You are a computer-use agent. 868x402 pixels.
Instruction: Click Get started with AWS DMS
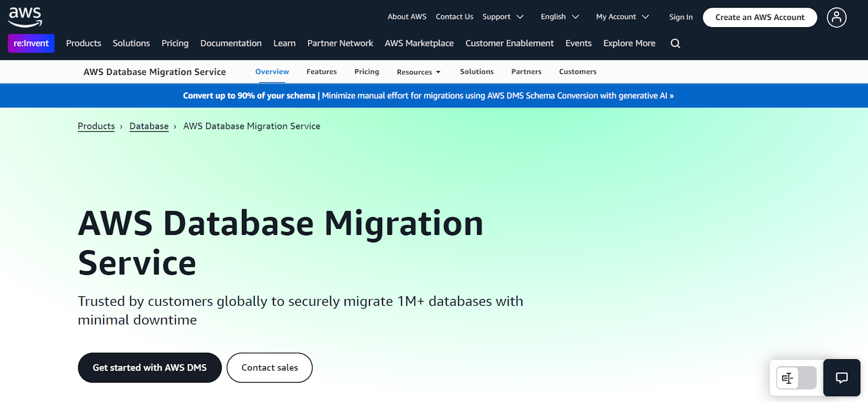[150, 367]
